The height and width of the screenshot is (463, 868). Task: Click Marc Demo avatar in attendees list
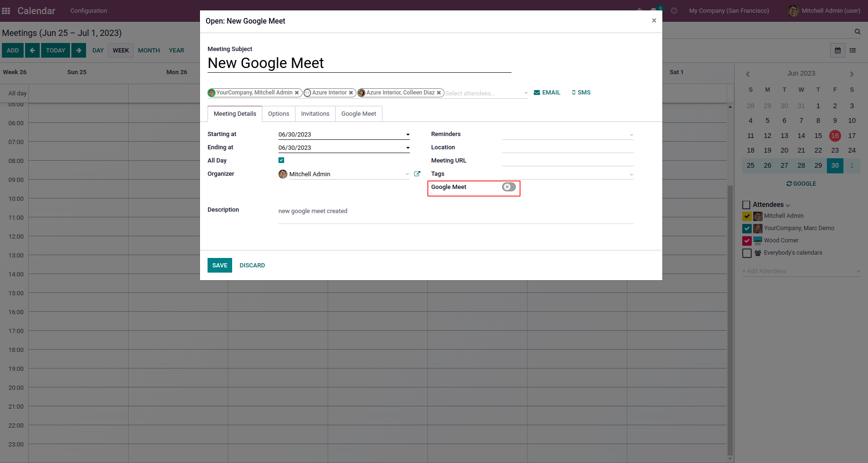pos(758,229)
